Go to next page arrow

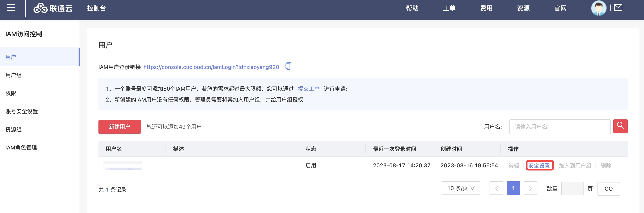[x=530, y=188]
